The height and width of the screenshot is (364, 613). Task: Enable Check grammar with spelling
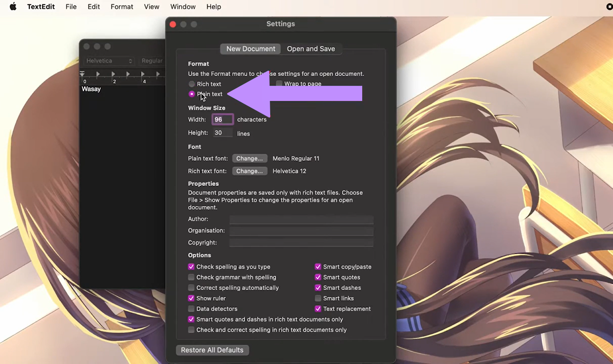(191, 277)
